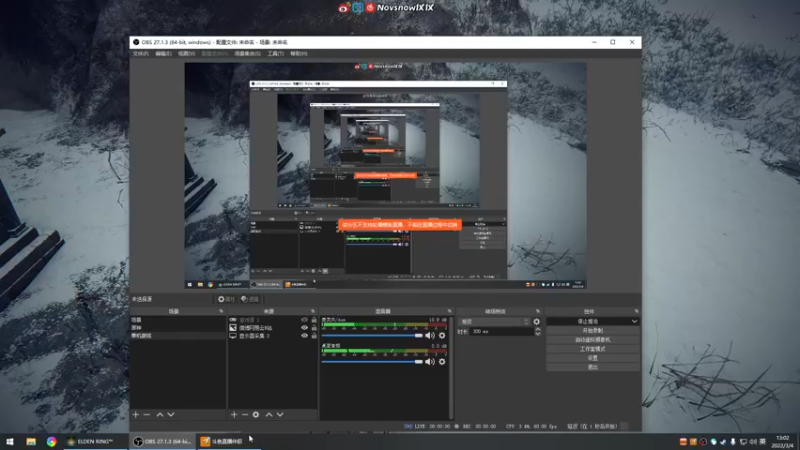Open the 桌面音频 track's gear settings
The height and width of the screenshot is (450, 800).
click(x=442, y=362)
